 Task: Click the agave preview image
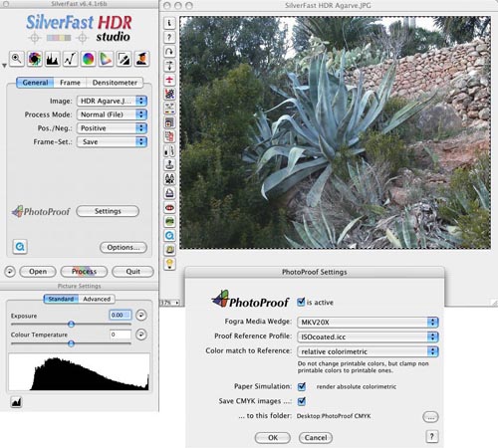[x=335, y=132]
